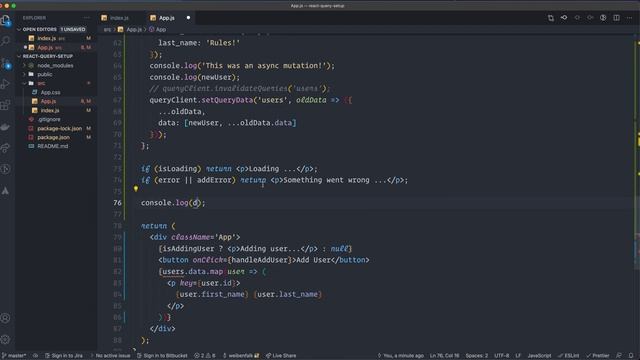Click line number 76 in the gutter

[118, 202]
